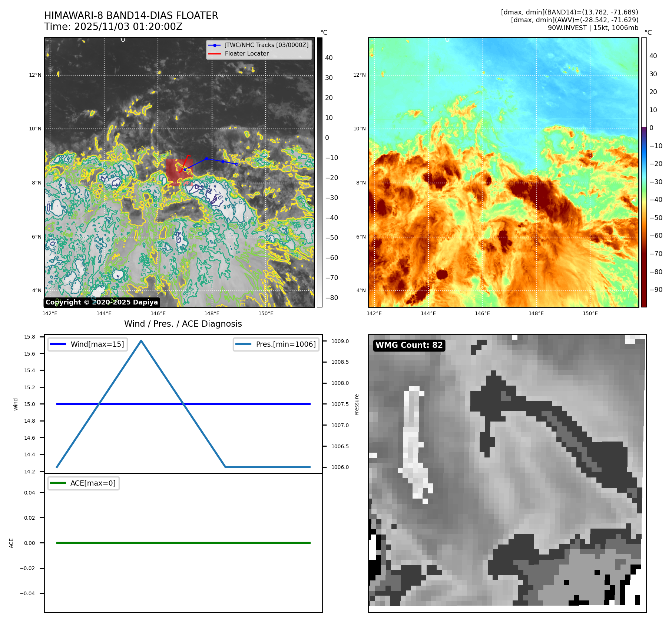
Task: Click the Wind legend blue line marker
Action: click(58, 344)
